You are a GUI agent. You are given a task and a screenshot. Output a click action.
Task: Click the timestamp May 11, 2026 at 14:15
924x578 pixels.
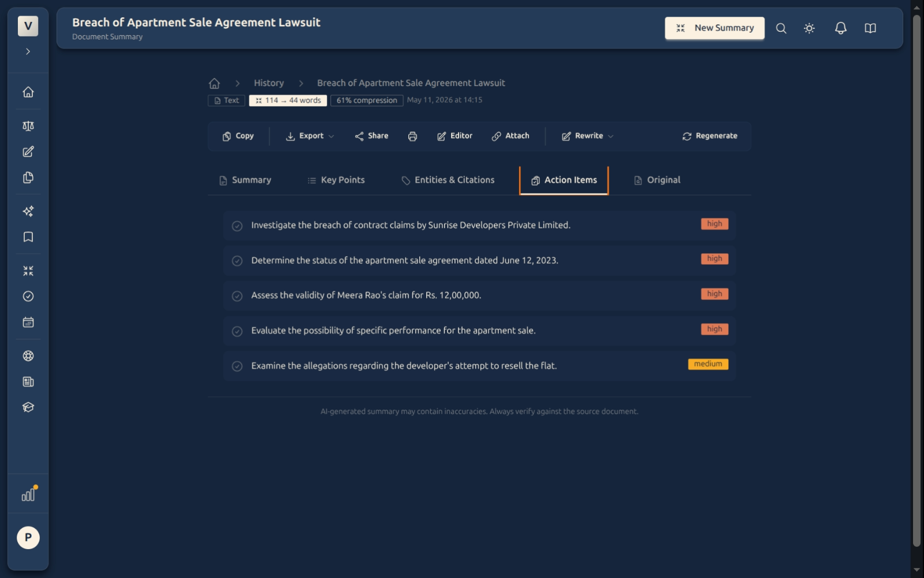point(444,100)
